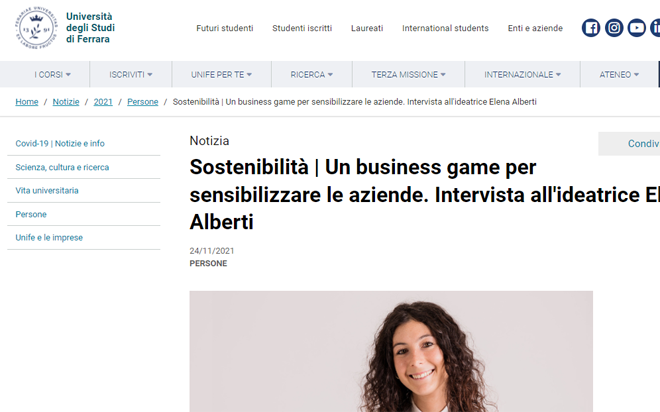660x412 pixels.
Task: Go to Futuri studenti section
Action: [225, 28]
